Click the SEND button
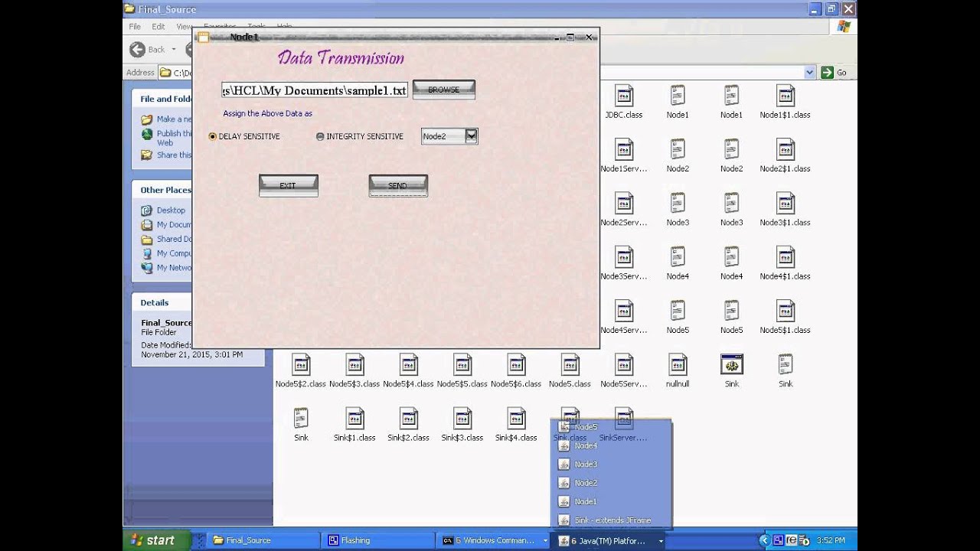The image size is (980, 551). pyautogui.click(x=398, y=185)
